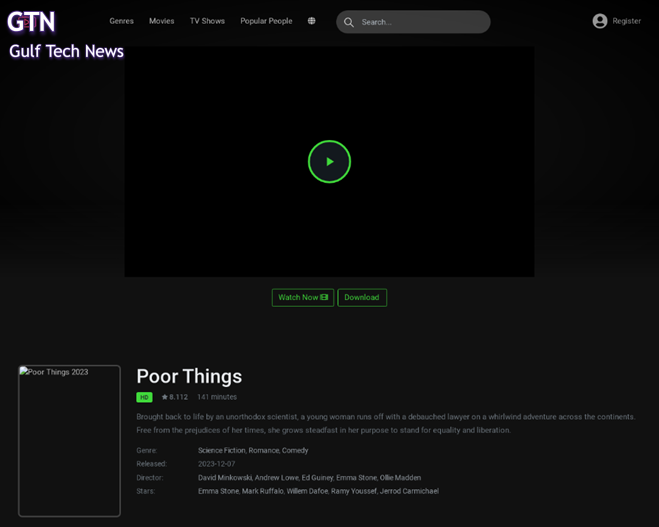The height and width of the screenshot is (527, 659).
Task: Go to the Movies section
Action: (161, 21)
